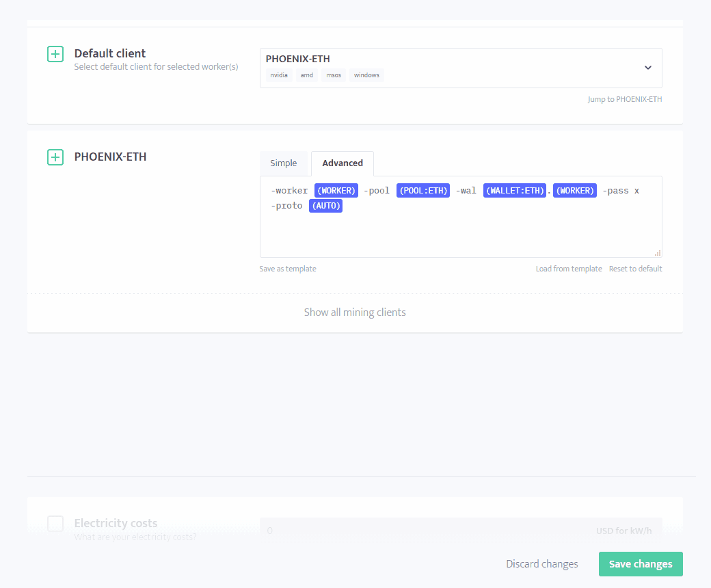Follow the Jump to PHOENIX-ETH link
Image resolution: width=711 pixels, height=588 pixels.
tap(625, 99)
